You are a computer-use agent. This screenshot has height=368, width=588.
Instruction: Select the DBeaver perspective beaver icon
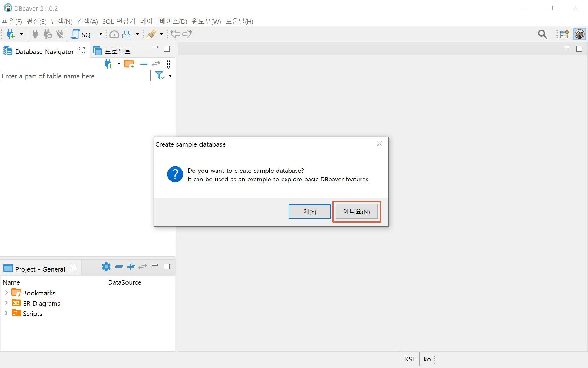[579, 34]
